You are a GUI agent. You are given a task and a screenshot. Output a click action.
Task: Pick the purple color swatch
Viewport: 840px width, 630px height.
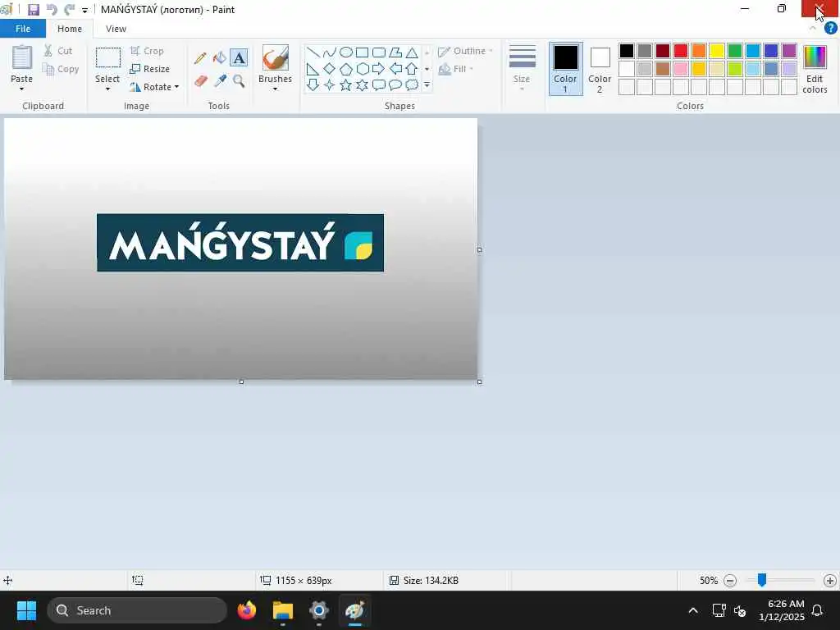pos(789,51)
